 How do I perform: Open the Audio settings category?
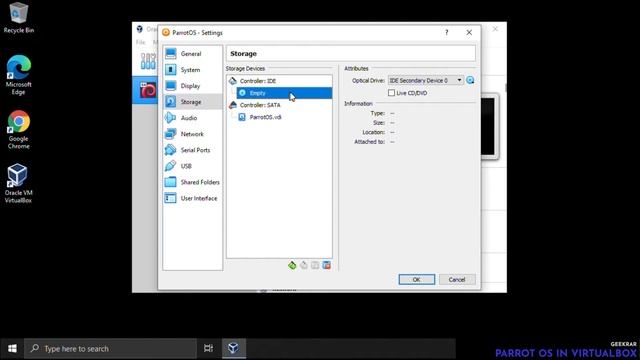click(x=193, y=118)
